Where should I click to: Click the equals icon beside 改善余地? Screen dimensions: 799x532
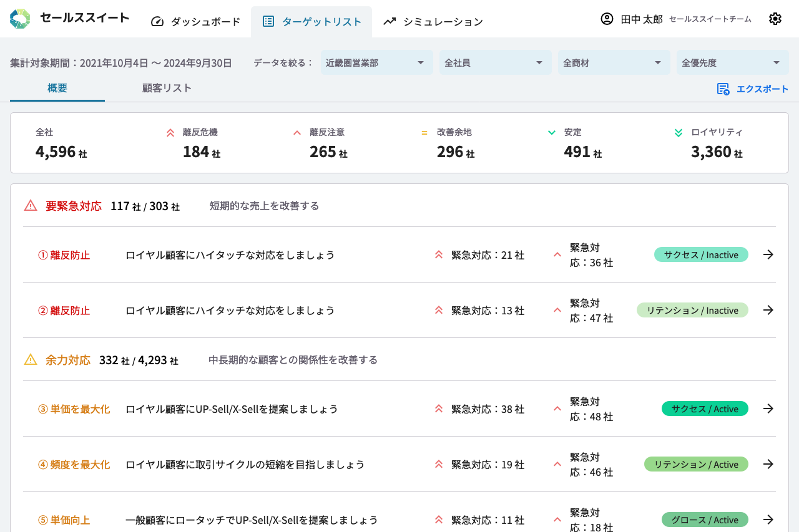(424, 132)
